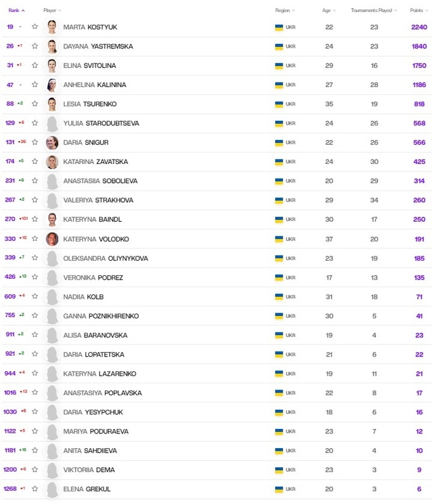Favorite Marta Kostyuk with the star icon

pyautogui.click(x=35, y=27)
